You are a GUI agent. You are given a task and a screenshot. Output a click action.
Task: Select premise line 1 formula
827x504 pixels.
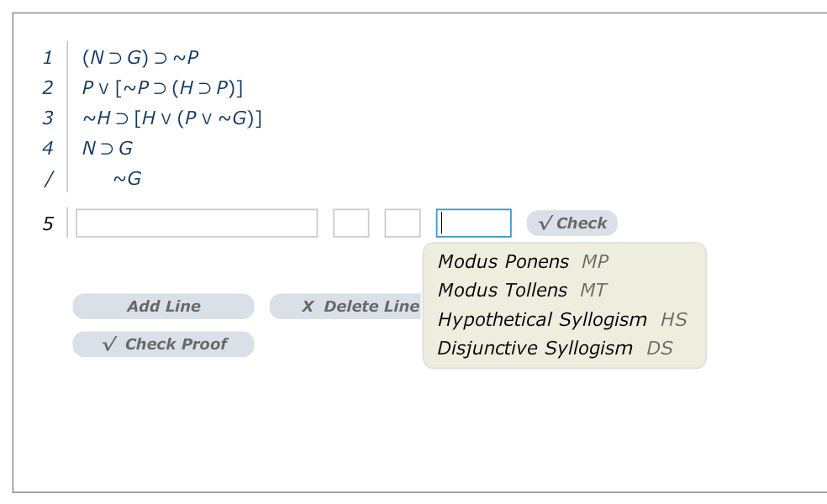tap(139, 57)
